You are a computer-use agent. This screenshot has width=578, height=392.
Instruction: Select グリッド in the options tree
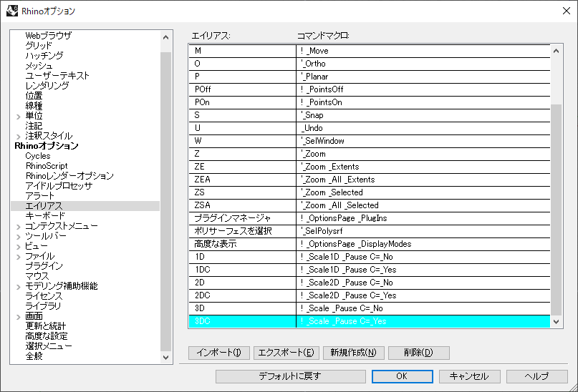pyautogui.click(x=39, y=45)
